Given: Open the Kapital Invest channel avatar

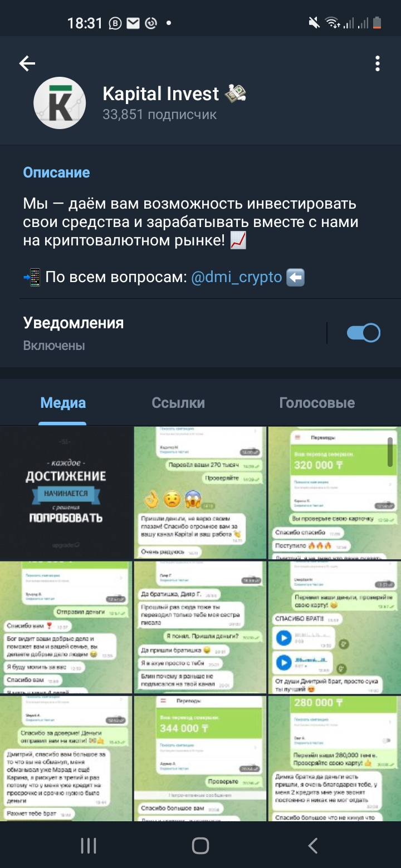Looking at the screenshot, I should [x=60, y=103].
